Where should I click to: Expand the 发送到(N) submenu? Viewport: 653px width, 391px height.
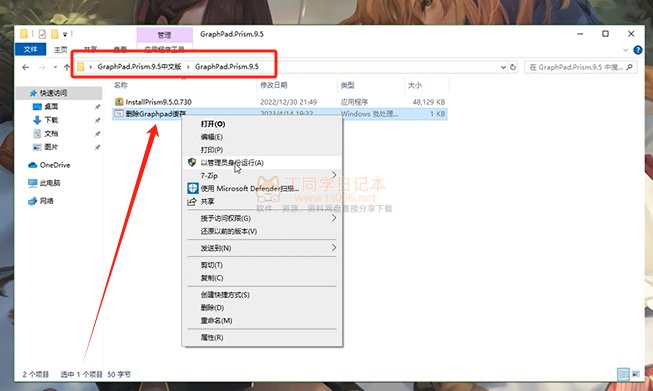[x=262, y=248]
